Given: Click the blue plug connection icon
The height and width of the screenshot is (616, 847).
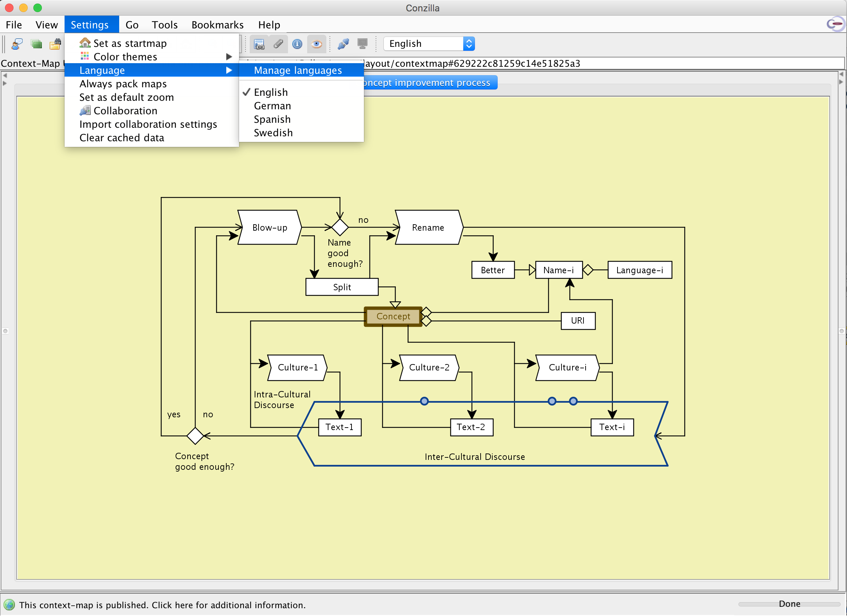Looking at the screenshot, I should coord(343,44).
